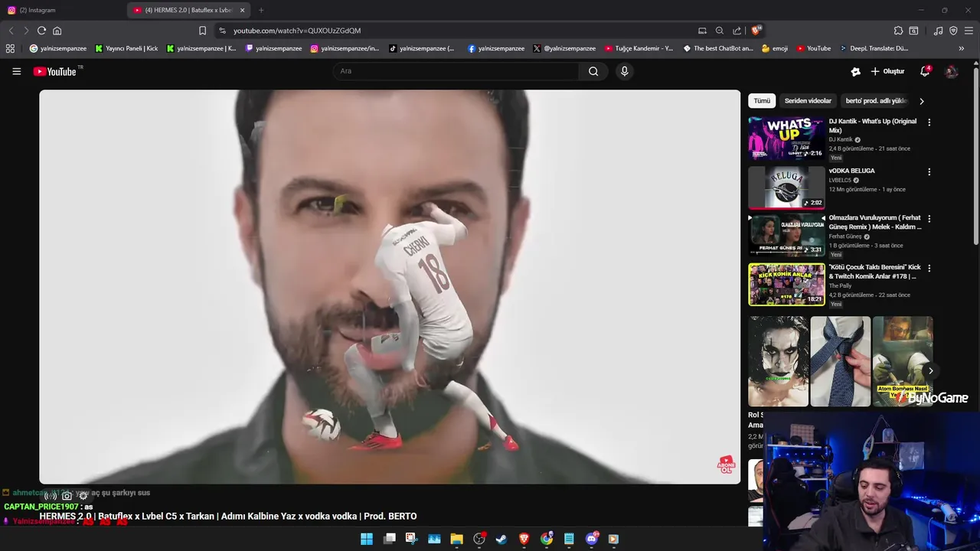Open the Brave browser taskbar icon
The width and height of the screenshot is (980, 551).
(524, 539)
